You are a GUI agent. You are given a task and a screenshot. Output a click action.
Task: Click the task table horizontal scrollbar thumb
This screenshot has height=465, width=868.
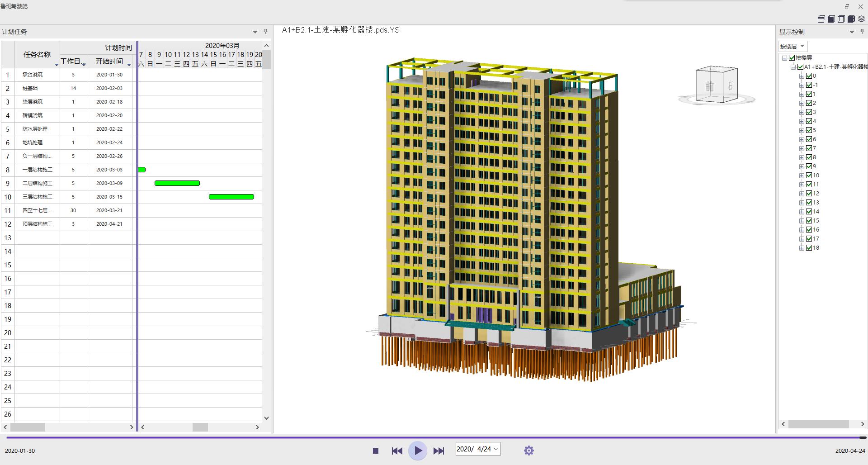[28, 427]
